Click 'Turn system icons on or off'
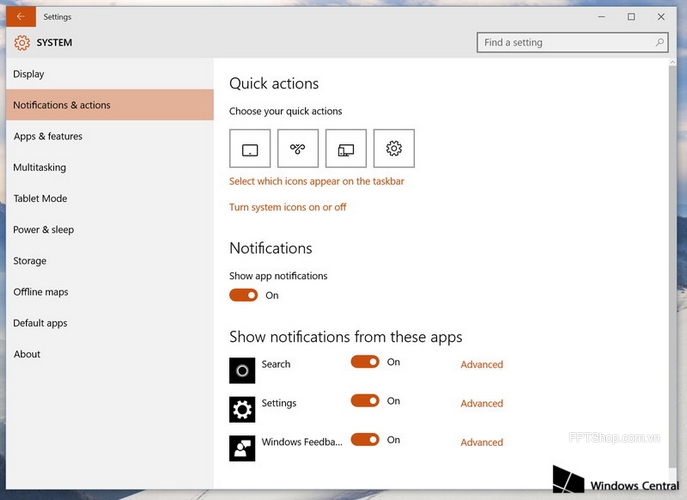Image resolution: width=687 pixels, height=500 pixels. [287, 207]
